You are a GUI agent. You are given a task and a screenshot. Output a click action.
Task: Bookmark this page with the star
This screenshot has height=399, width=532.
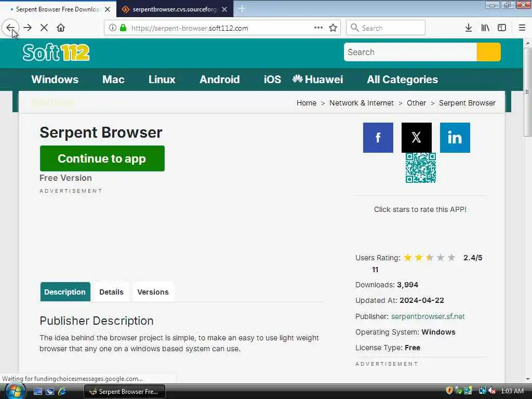333,28
